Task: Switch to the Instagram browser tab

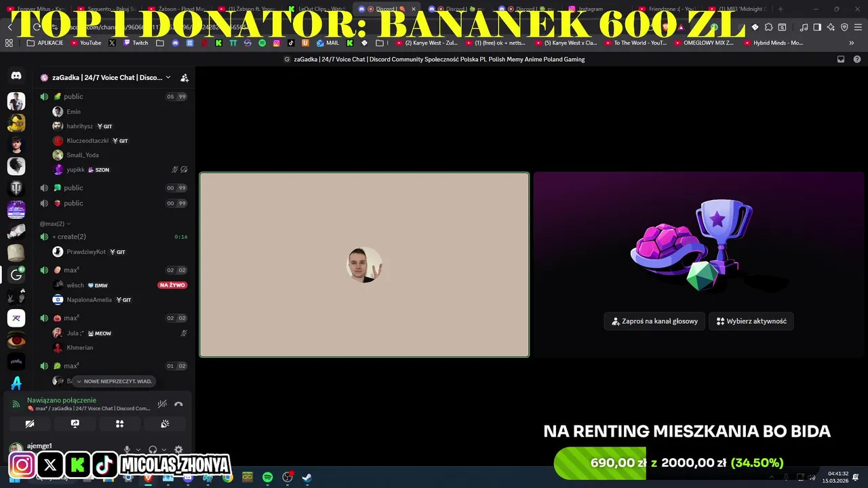Action: (590, 9)
